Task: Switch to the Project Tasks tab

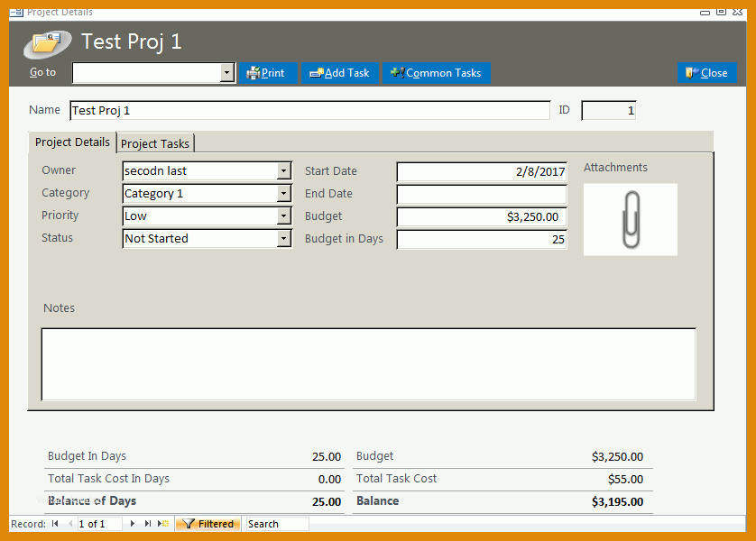Action: (155, 143)
